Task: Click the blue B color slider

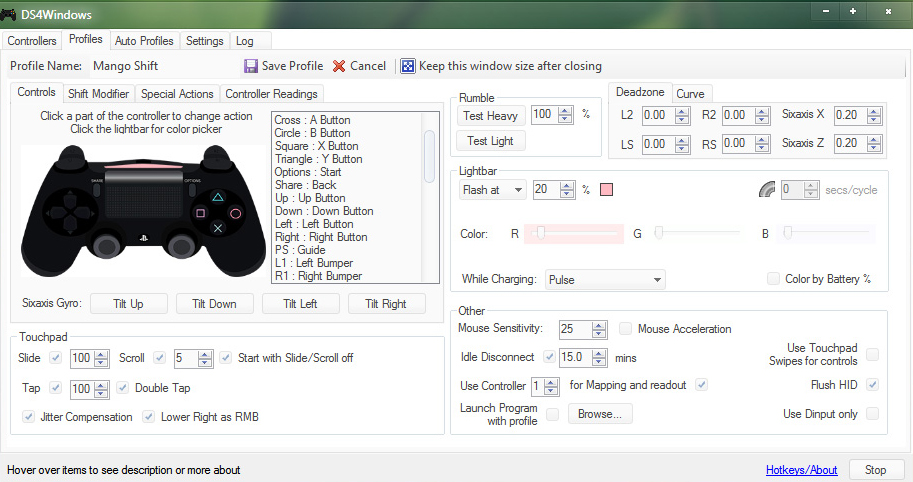Action: click(x=827, y=233)
